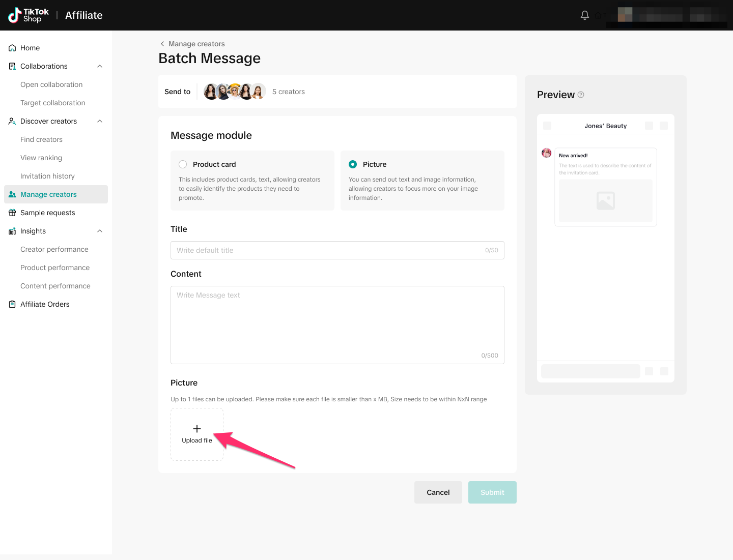Open Find creators in sidebar
733x560 pixels.
(41, 139)
